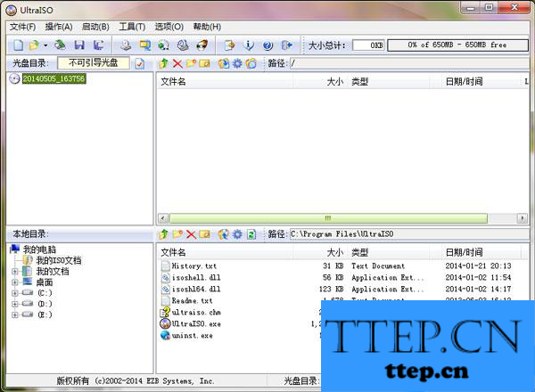Click the last icon before the disc 路径 field

point(251,63)
